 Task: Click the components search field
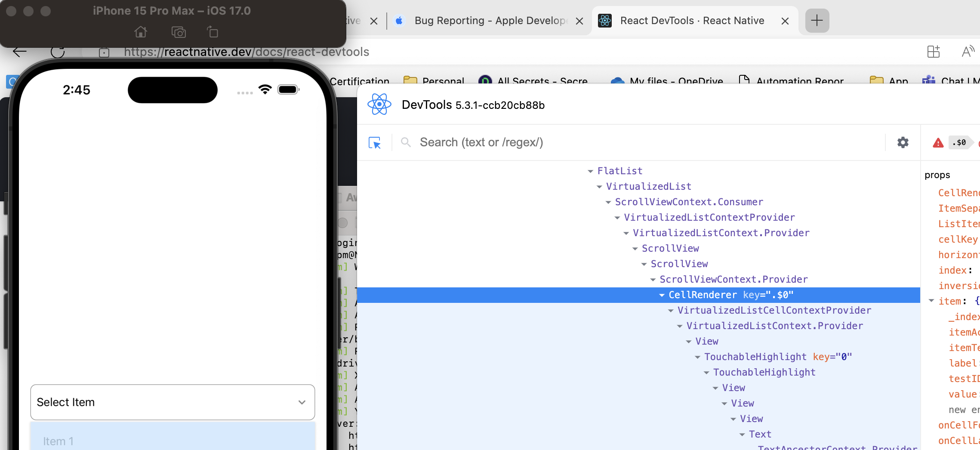[641, 142]
